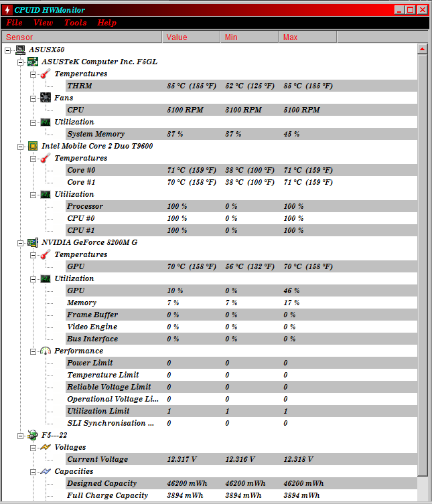Select the Temperature Limit row
The width and height of the screenshot is (432, 504).
(x=241, y=375)
